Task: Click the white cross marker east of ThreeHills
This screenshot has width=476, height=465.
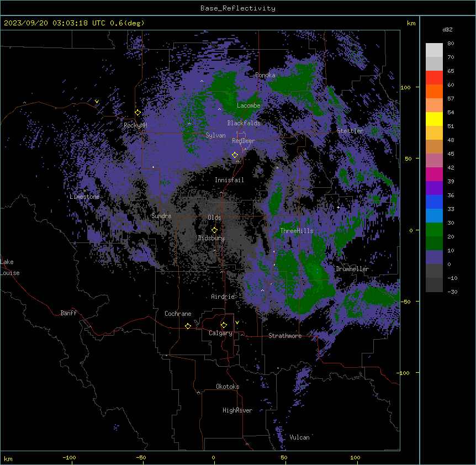Action: pos(338,207)
